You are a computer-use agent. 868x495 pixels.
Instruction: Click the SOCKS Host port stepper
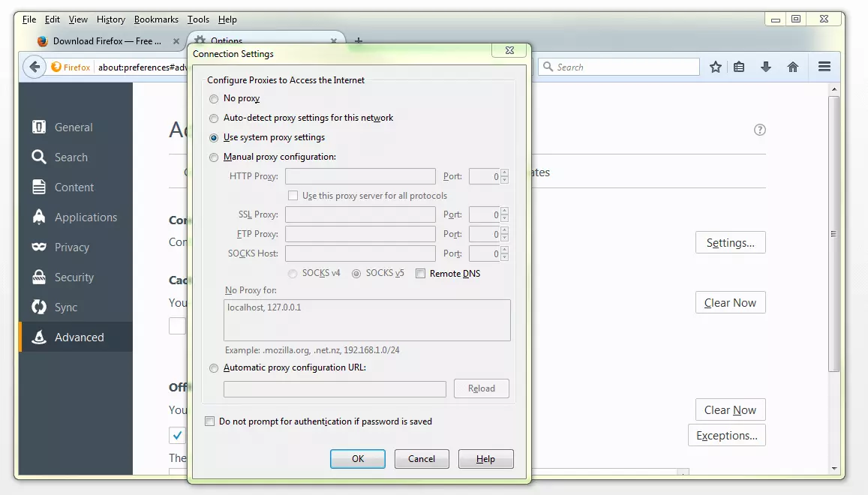coord(504,253)
